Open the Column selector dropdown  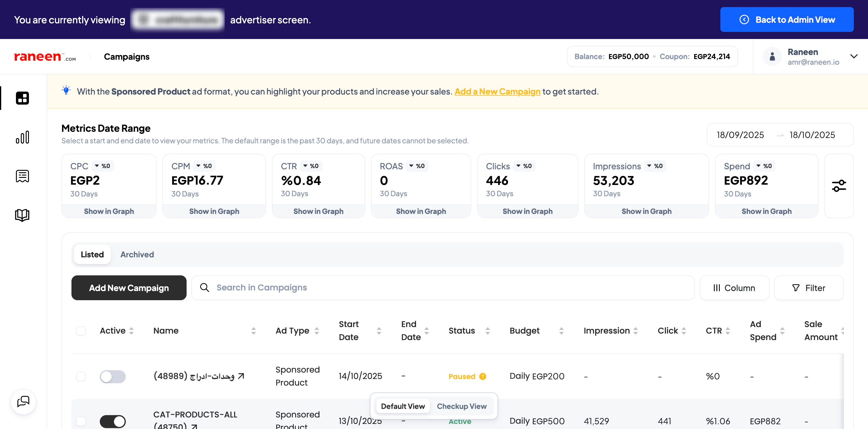(x=734, y=288)
